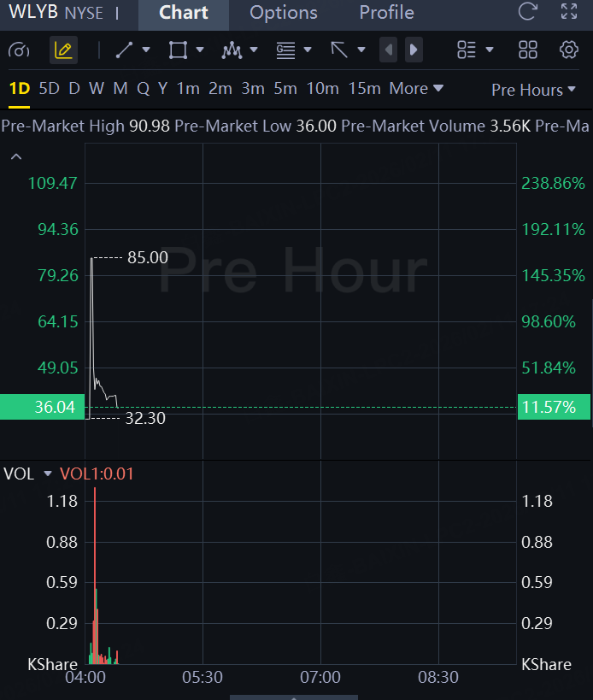The width and height of the screenshot is (593, 700).
Task: Click the text annotation tool icon
Action: click(x=285, y=50)
